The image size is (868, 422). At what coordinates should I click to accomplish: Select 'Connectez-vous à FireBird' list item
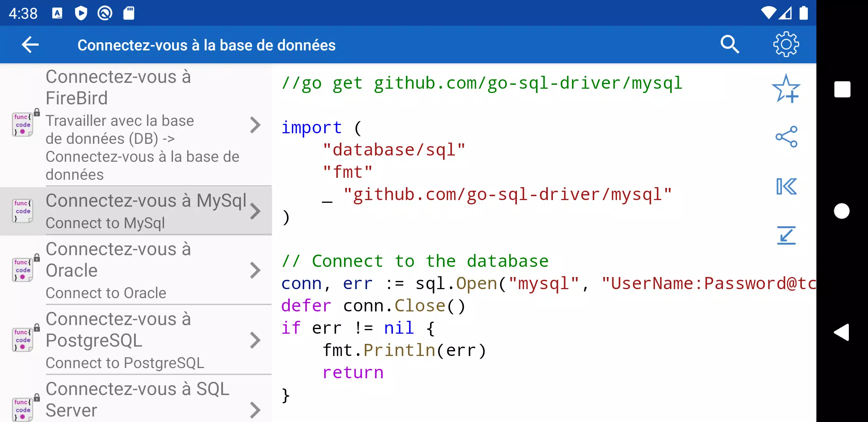pyautogui.click(x=136, y=125)
